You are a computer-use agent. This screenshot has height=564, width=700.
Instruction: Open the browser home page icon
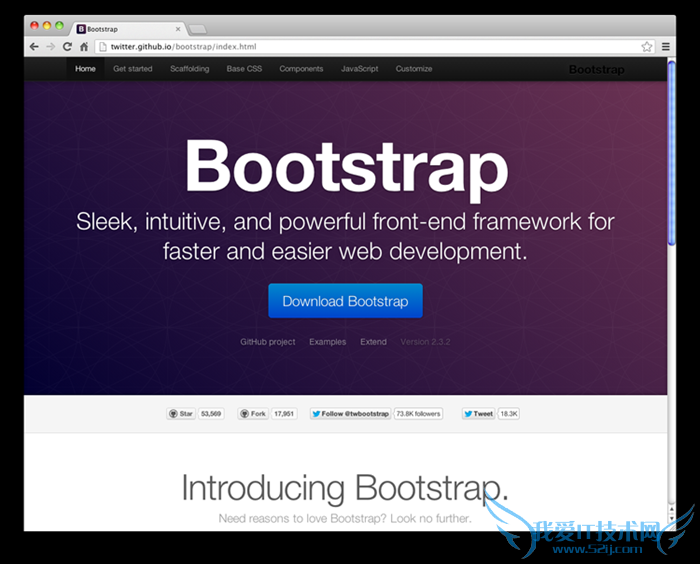[x=83, y=46]
